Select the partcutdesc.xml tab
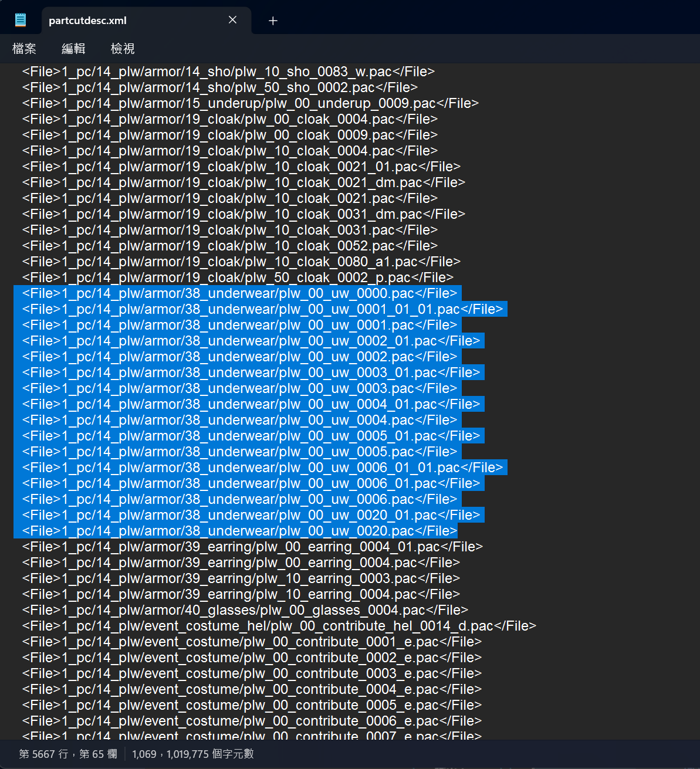The height and width of the screenshot is (769, 700). [117, 21]
